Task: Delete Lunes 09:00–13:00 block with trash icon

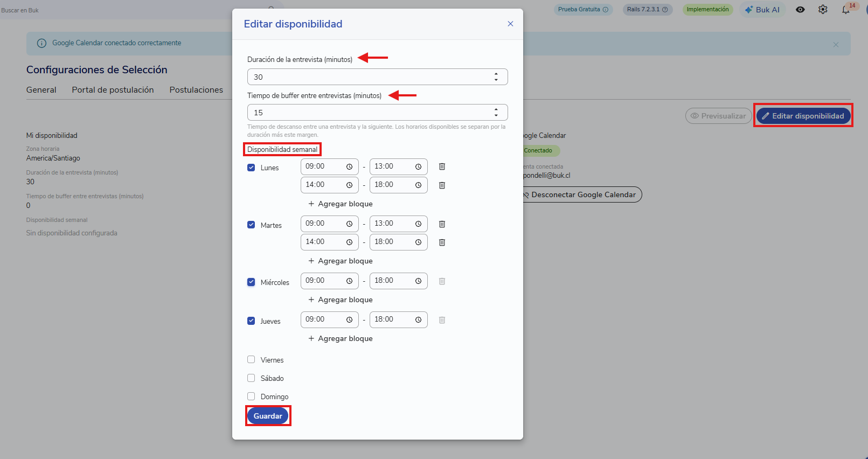Action: point(442,166)
